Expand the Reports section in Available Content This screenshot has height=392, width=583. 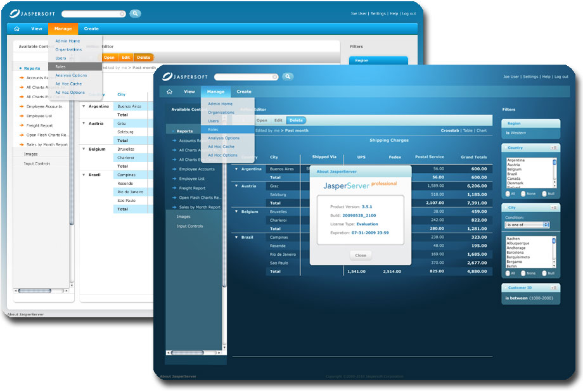pos(172,130)
